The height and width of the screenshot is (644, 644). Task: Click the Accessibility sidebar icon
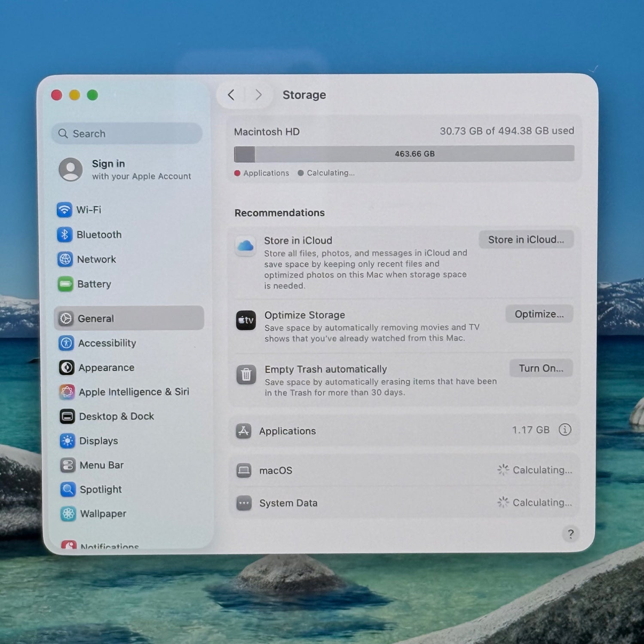tap(66, 343)
